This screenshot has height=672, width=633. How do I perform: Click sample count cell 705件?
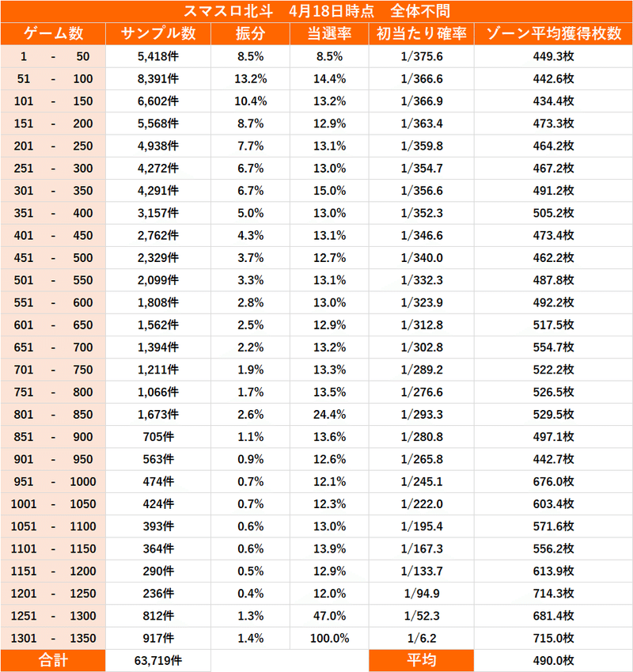158,437
